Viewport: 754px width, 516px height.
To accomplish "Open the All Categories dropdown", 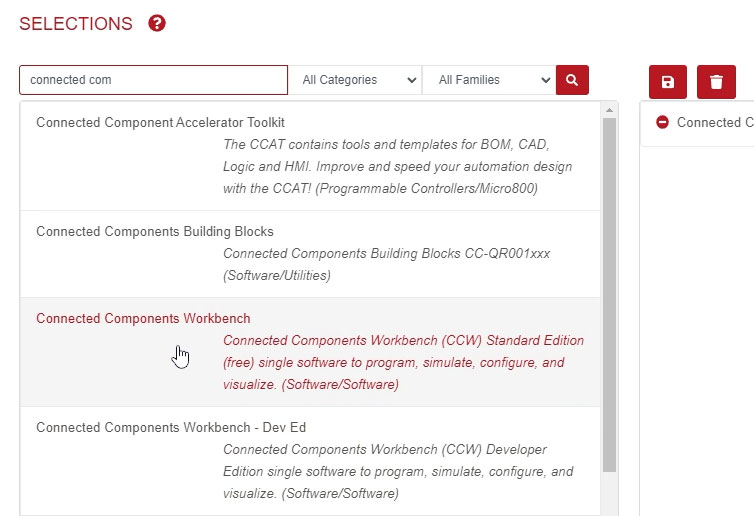I will click(x=355, y=80).
